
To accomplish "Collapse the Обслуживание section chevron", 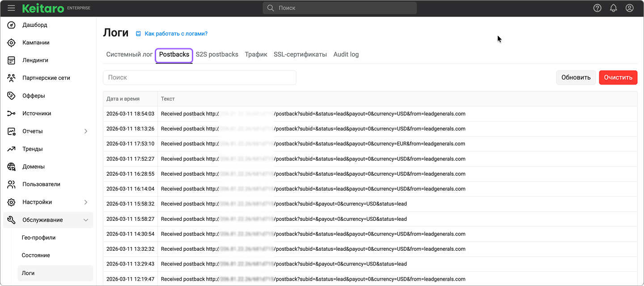I will coord(86,220).
